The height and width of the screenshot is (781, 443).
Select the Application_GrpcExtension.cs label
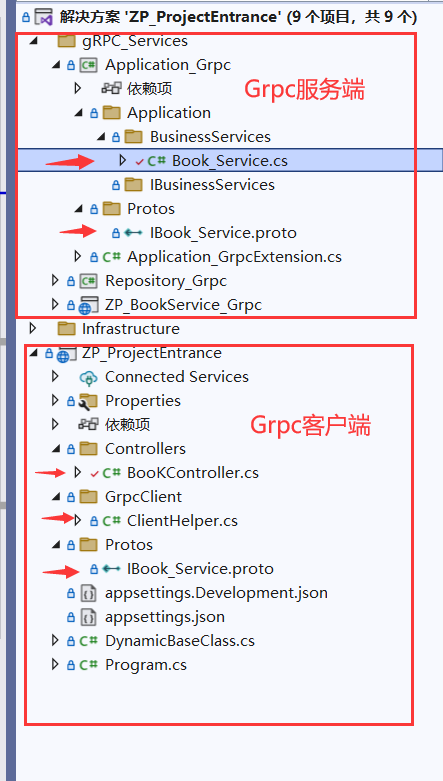[234, 257]
